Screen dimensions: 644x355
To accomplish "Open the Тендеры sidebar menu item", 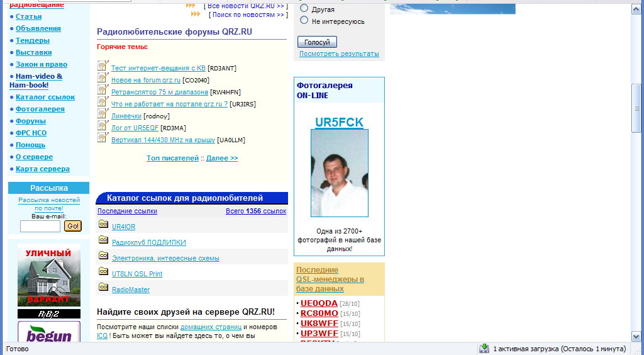I will (x=33, y=40).
